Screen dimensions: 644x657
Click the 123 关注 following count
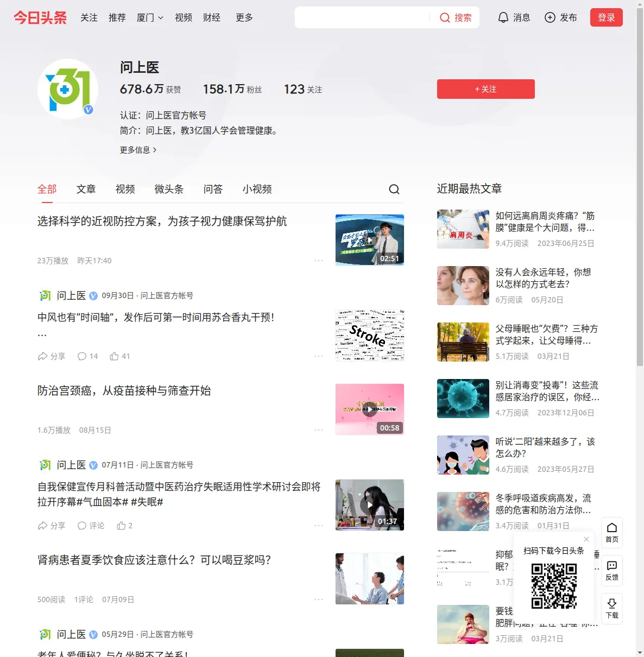(x=303, y=89)
